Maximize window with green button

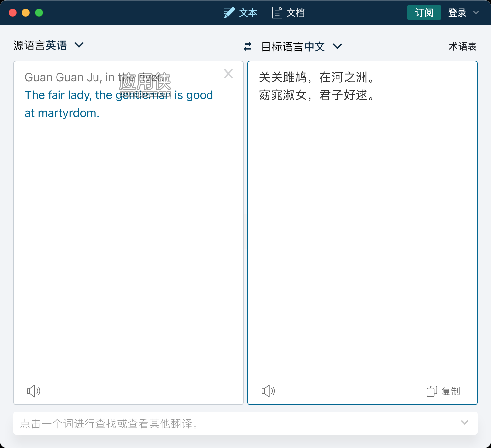pyautogui.click(x=39, y=13)
